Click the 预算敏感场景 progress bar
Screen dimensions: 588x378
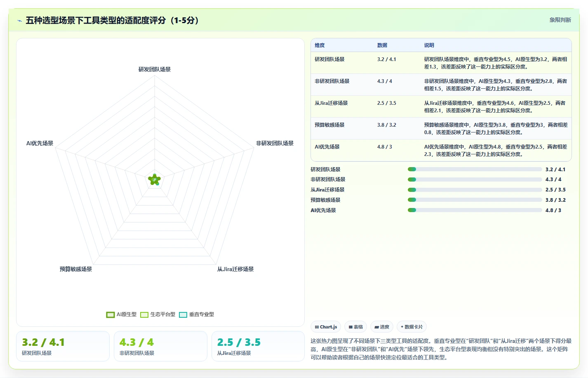475,200
